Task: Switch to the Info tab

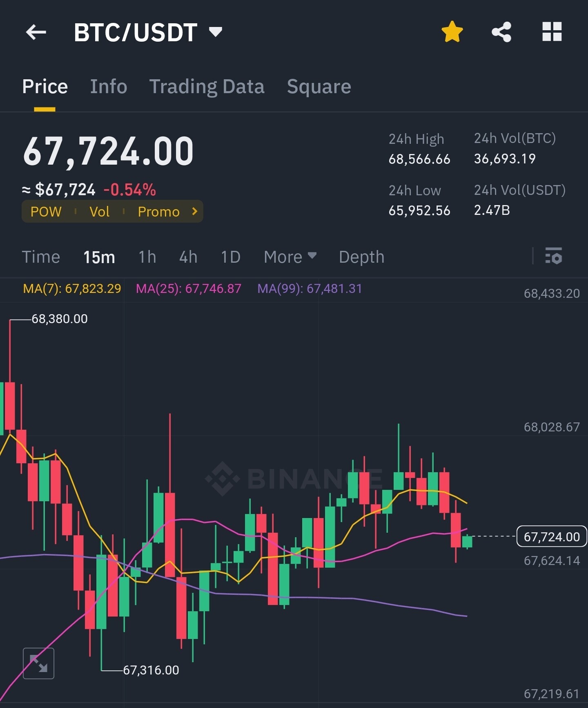Action: pyautogui.click(x=109, y=87)
